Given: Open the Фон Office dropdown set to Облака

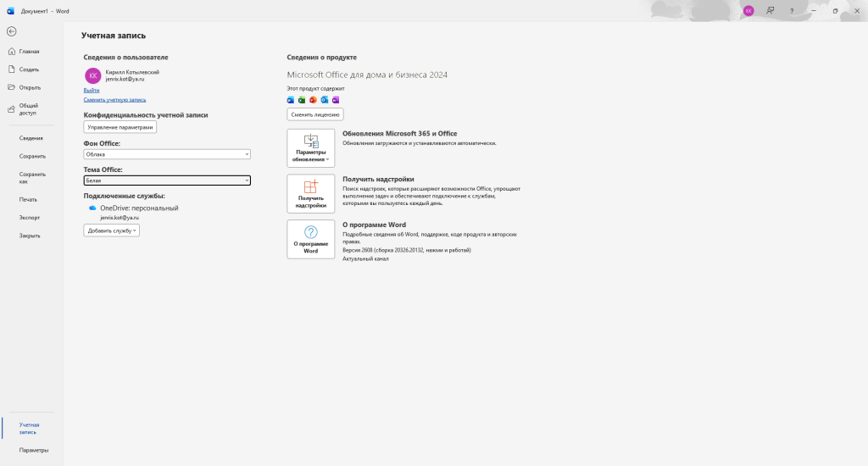Looking at the screenshot, I should click(x=167, y=154).
